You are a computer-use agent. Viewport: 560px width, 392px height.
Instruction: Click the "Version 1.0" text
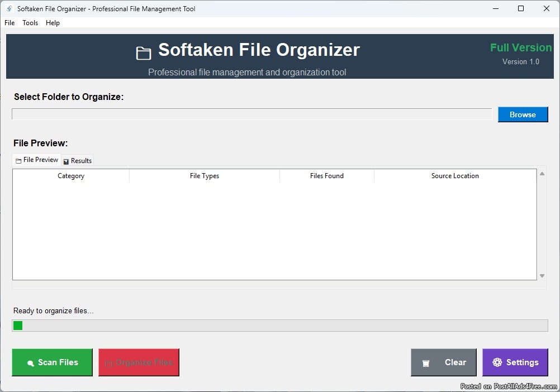(x=521, y=62)
